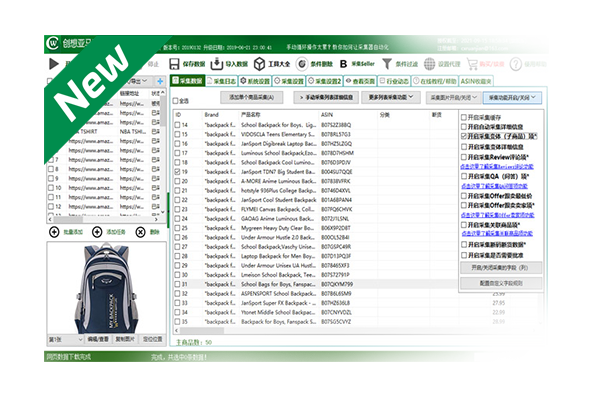Expand the 更多列表采集功能 dropdown

coord(391,97)
